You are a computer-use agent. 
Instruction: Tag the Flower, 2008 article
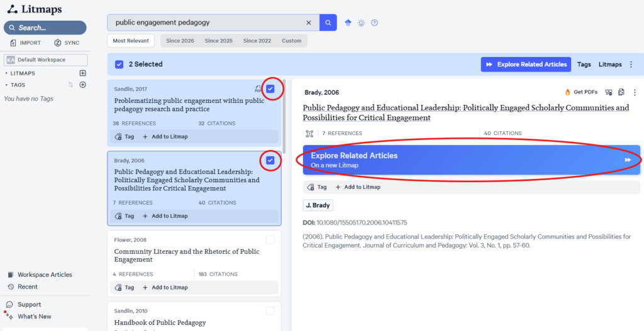(x=125, y=288)
